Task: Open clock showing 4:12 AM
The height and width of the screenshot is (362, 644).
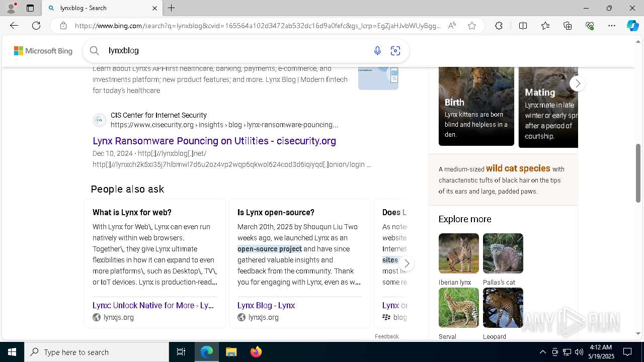Action: coord(601,352)
